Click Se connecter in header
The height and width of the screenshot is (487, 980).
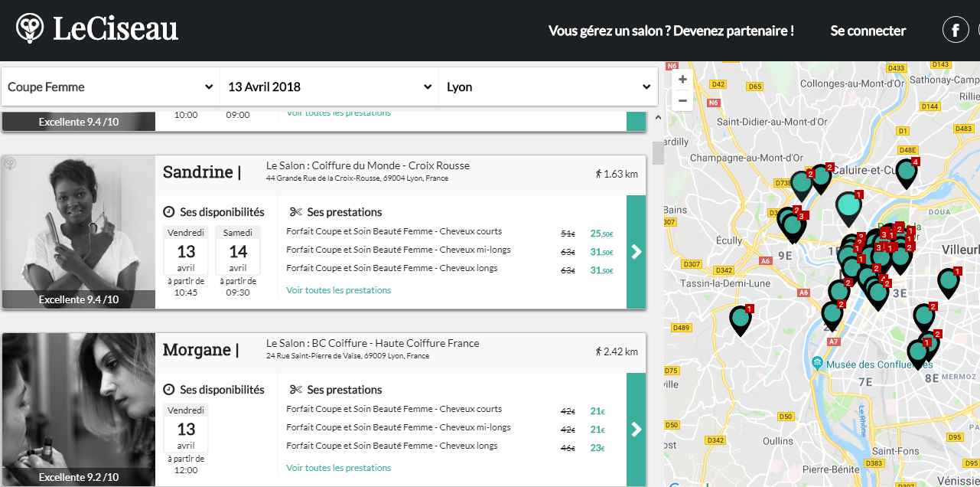(x=868, y=31)
